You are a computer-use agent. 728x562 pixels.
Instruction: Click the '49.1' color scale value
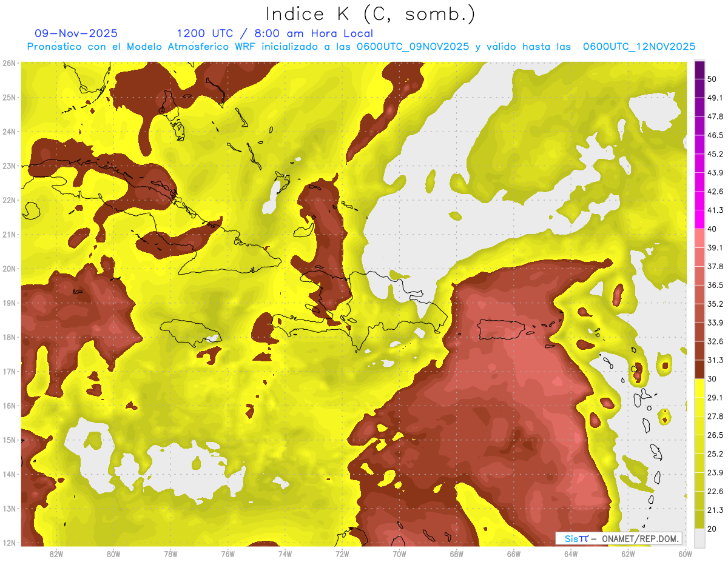tap(715, 98)
